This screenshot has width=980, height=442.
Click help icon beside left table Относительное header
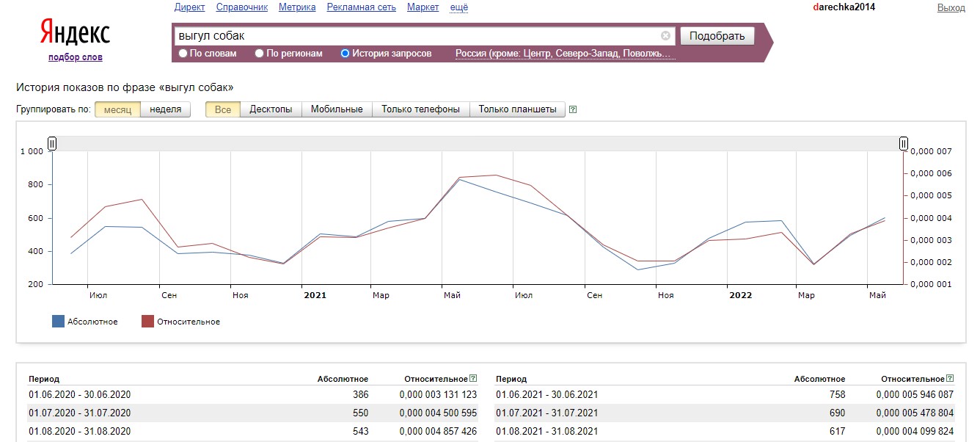coord(473,379)
